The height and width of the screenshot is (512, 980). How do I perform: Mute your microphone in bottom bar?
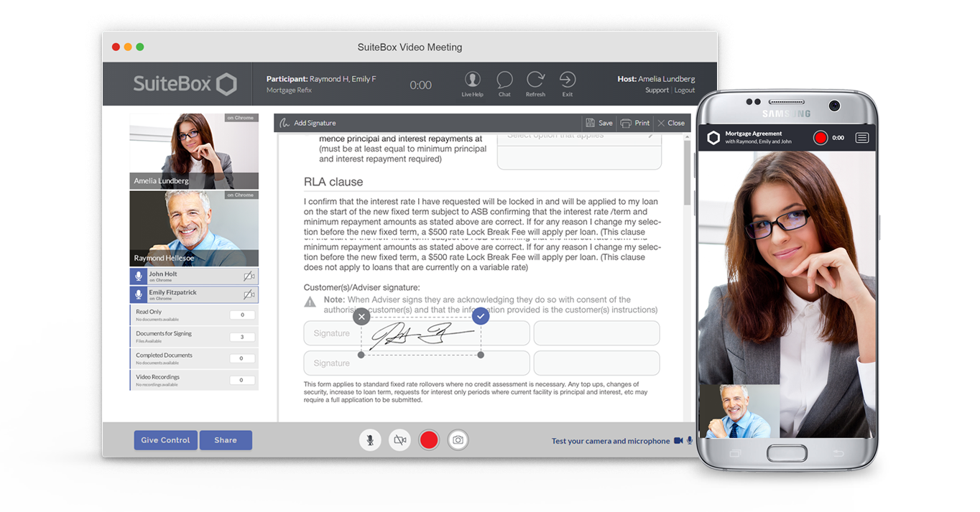click(x=370, y=440)
